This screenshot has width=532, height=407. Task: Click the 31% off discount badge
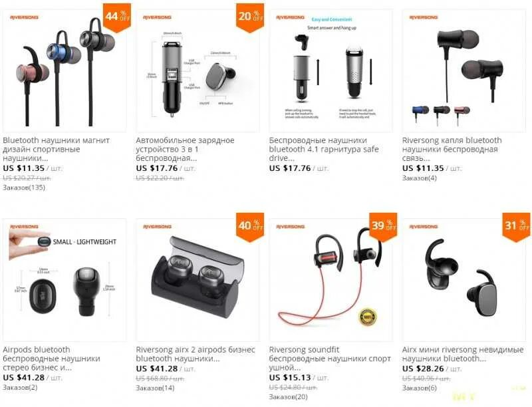516,227
